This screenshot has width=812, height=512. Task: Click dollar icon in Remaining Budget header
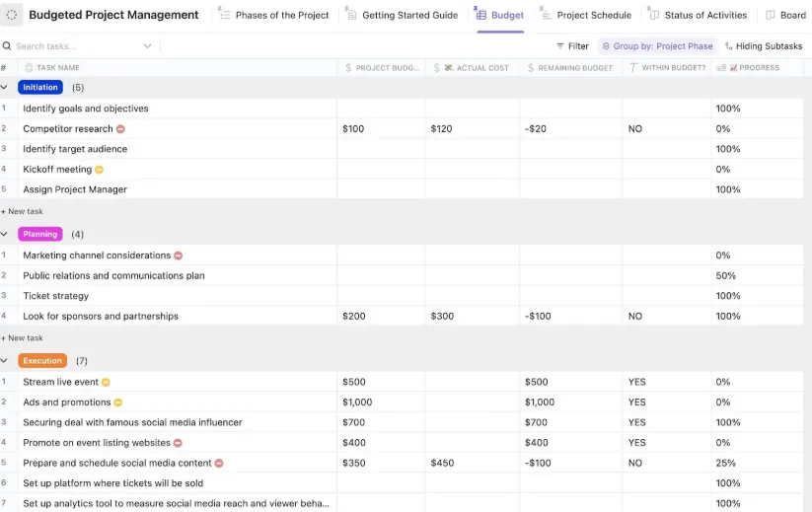coord(531,68)
